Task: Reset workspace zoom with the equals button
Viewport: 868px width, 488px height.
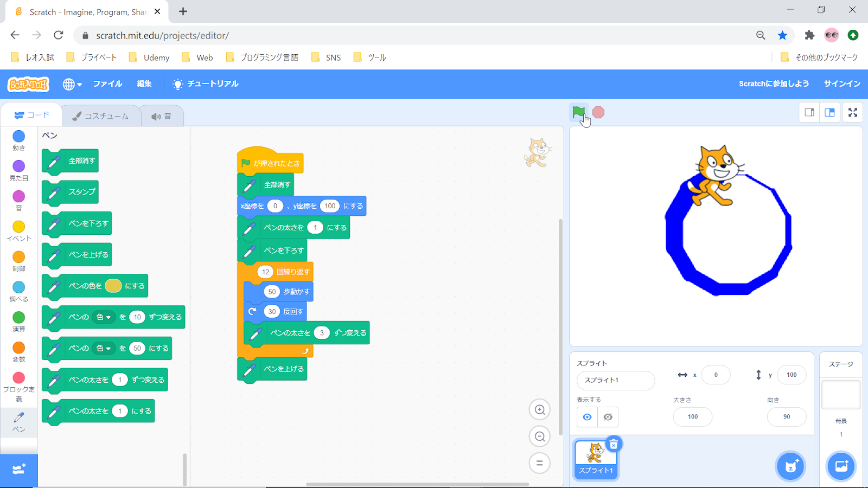Action: click(540, 463)
